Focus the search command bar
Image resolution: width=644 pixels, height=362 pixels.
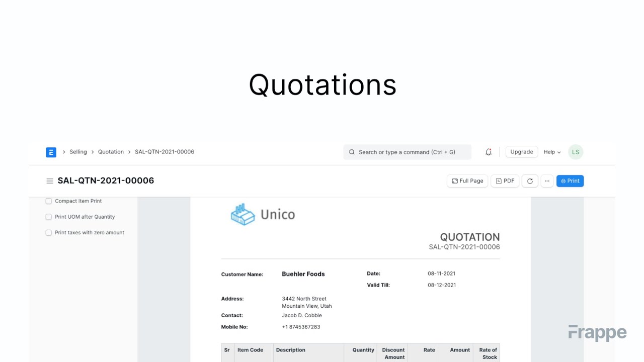pos(407,152)
